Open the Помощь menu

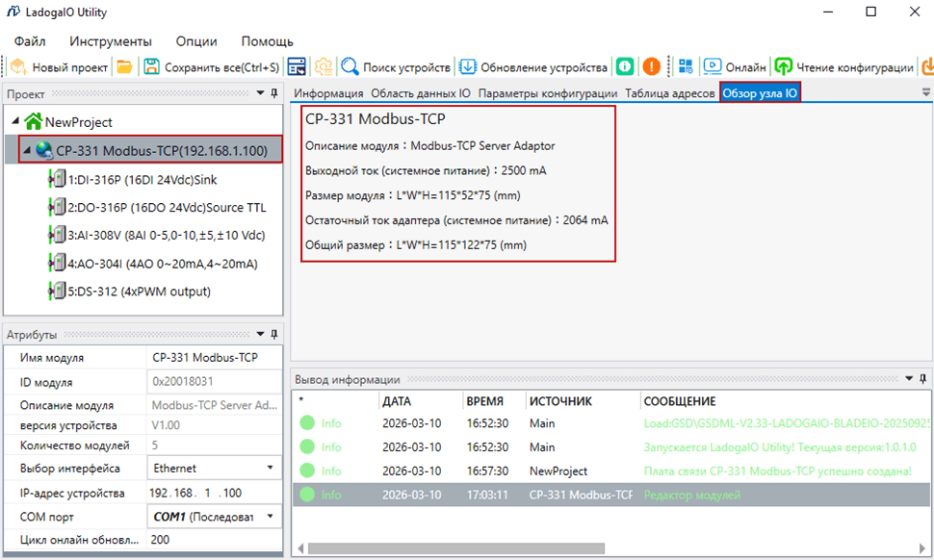point(267,41)
